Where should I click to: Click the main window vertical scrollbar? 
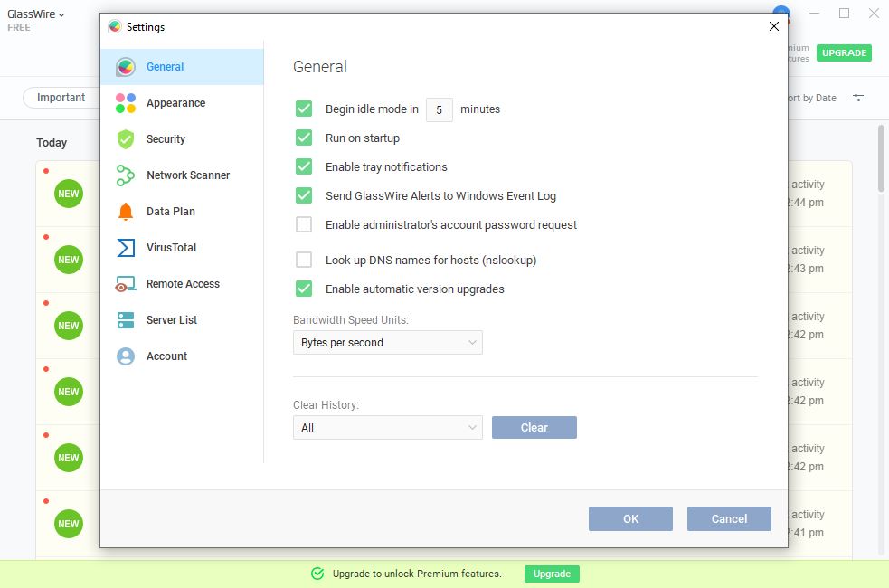pos(881,159)
